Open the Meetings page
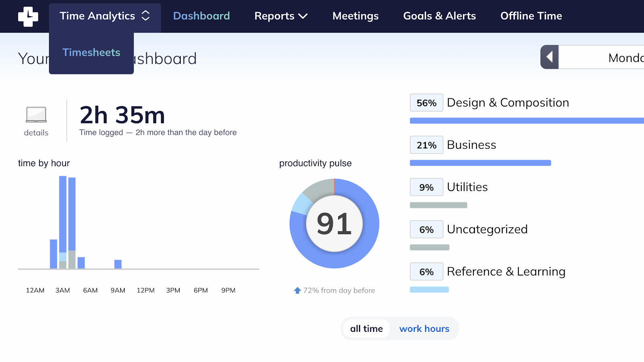Screen dimensions: 644x362 point(355,16)
